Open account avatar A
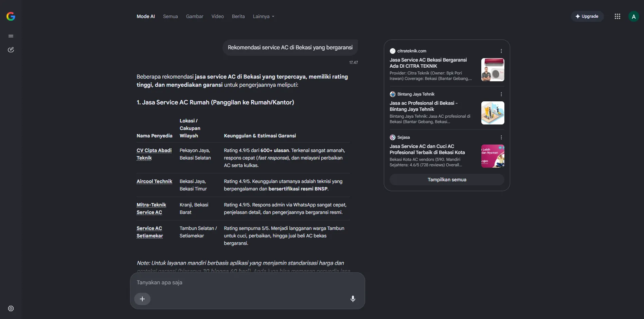 click(x=634, y=16)
